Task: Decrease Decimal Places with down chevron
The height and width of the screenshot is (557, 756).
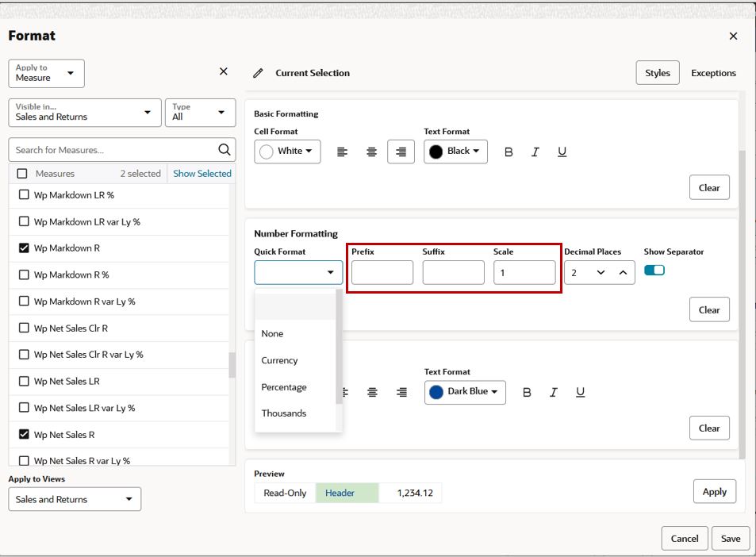Action: [x=601, y=272]
